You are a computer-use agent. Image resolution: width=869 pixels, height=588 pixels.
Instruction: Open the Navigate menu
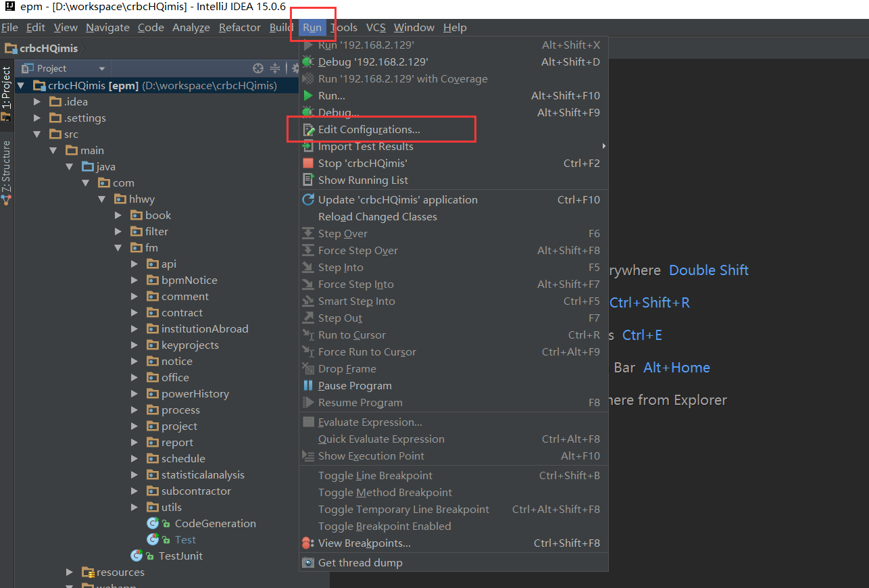(107, 28)
